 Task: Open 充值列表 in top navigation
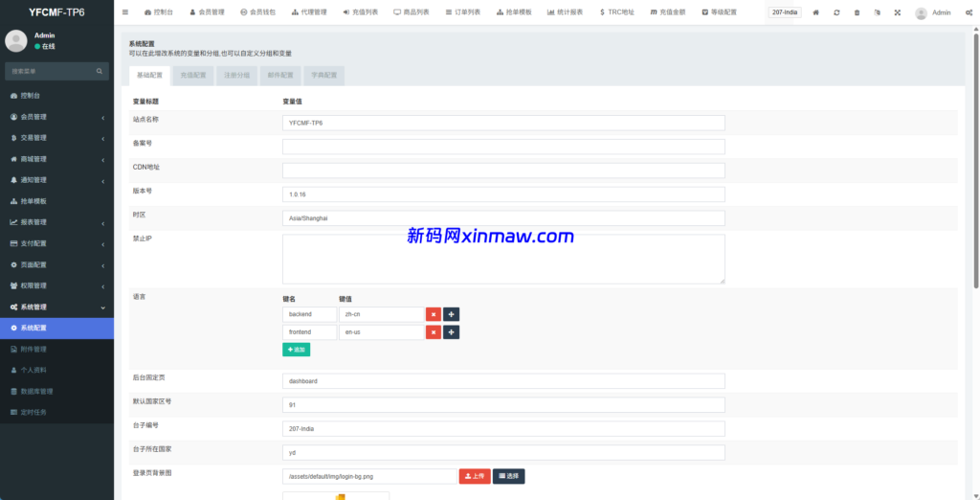(x=361, y=12)
